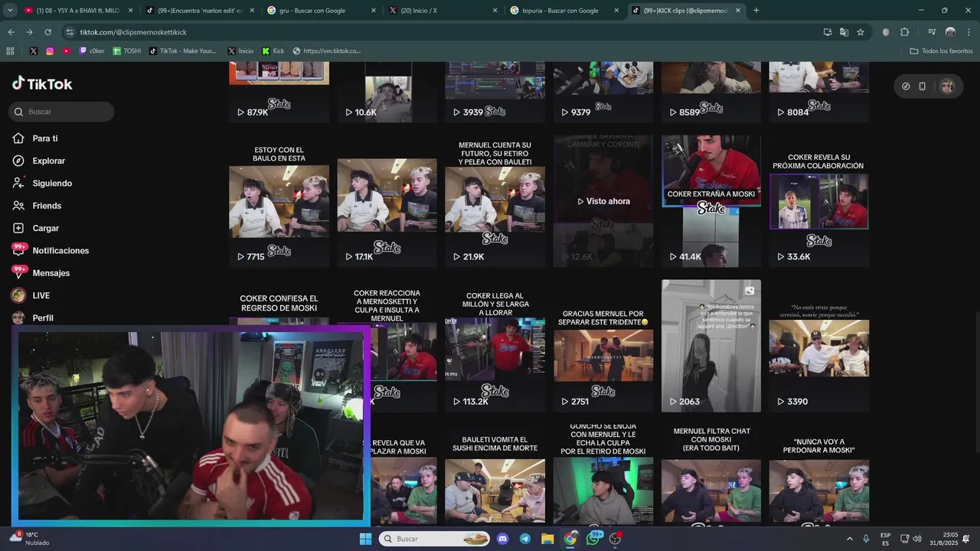Expand Todos los favoritos folder
980x551 pixels.
tap(941, 51)
